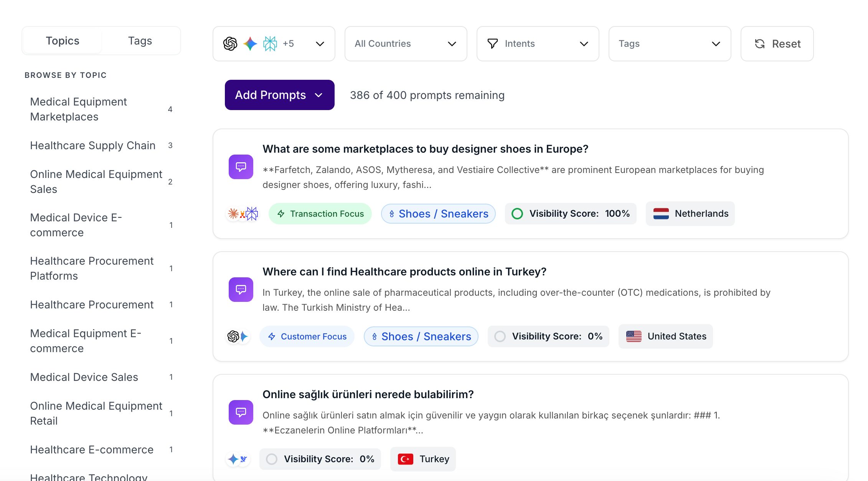Click the 0% visibility circle on Turkey card
This screenshot has width=868, height=481.
271,459
